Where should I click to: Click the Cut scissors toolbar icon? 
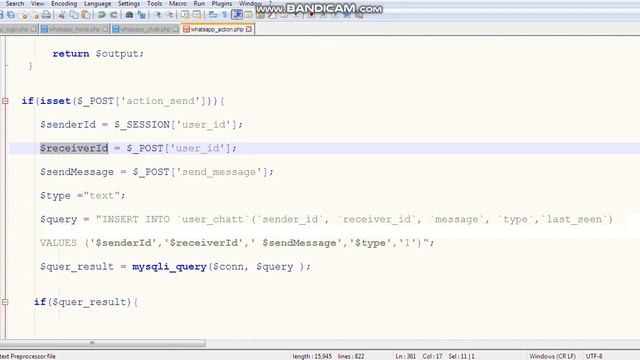pyautogui.click(x=62, y=15)
